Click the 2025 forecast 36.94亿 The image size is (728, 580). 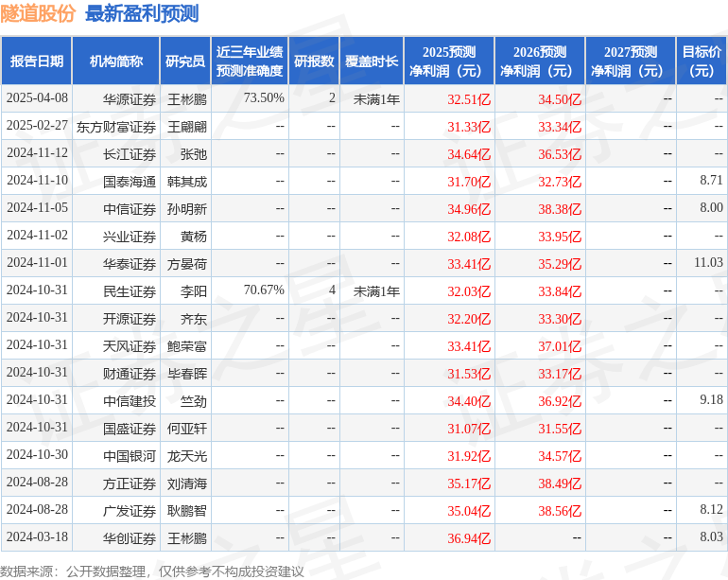[x=469, y=538]
